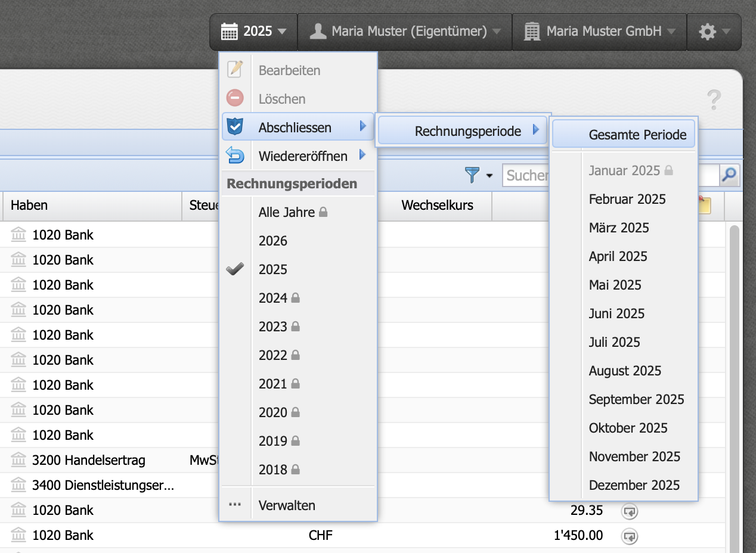
Task: Click the recurring transaction icon beside 1'450.00
Action: point(630,536)
